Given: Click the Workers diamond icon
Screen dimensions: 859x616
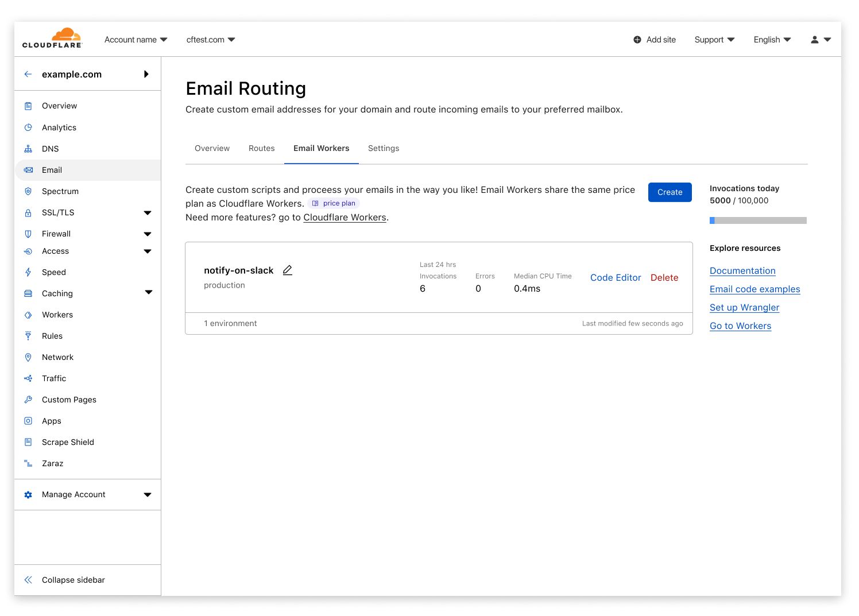Looking at the screenshot, I should click(x=28, y=315).
